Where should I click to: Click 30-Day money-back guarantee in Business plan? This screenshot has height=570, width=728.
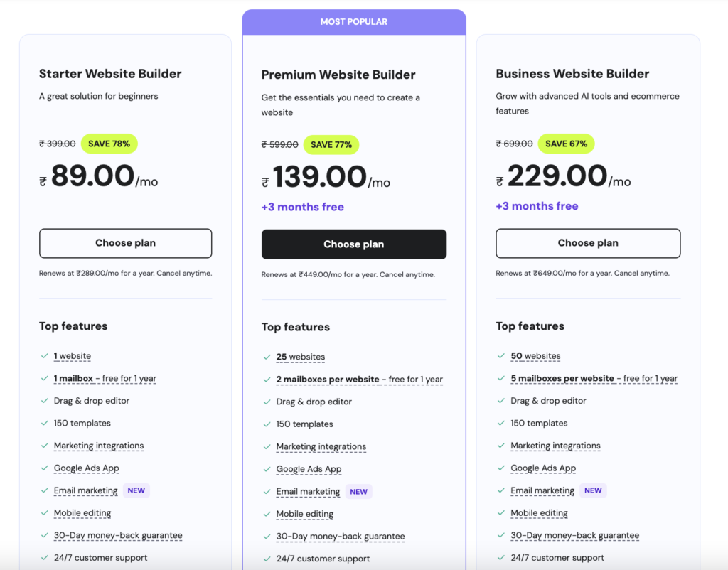coord(574,535)
